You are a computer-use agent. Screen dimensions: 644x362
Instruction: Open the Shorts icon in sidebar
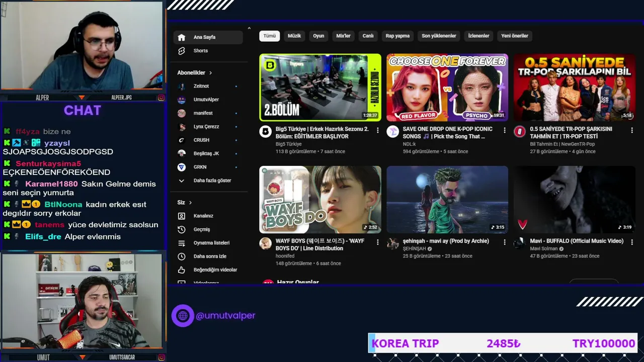click(x=182, y=51)
